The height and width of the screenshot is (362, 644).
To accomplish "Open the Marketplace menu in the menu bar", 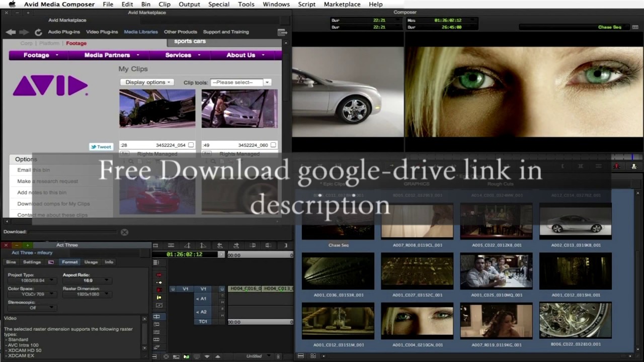I will (x=342, y=5).
